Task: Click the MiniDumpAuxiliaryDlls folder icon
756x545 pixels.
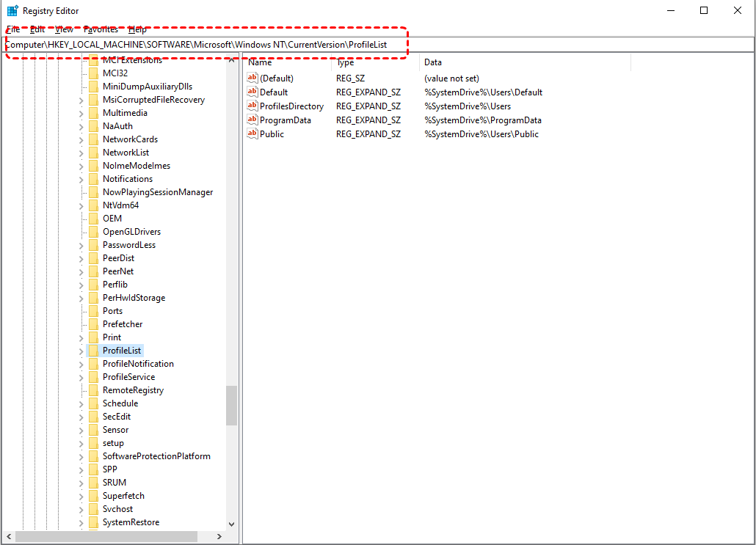Action: 93,87
